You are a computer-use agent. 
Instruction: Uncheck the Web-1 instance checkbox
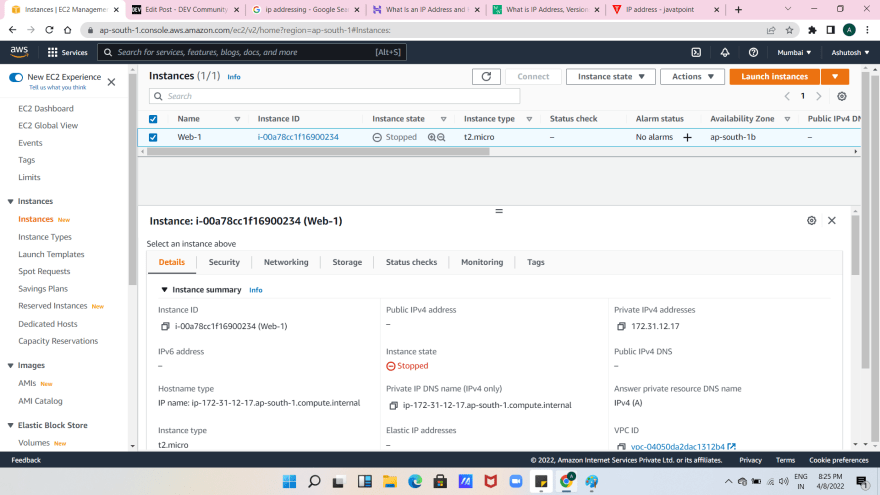[x=153, y=137]
